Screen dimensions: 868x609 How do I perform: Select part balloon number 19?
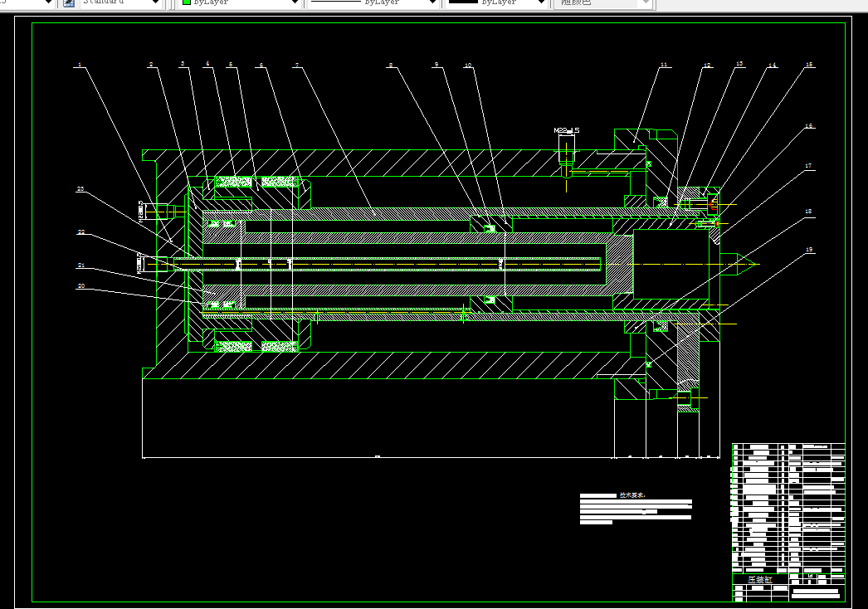pyautogui.click(x=809, y=249)
